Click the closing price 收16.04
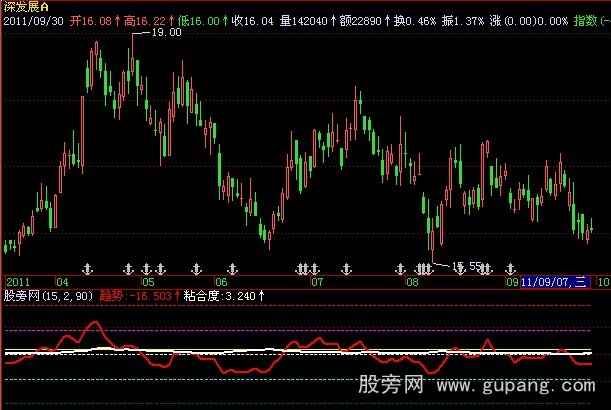 [x=253, y=21]
